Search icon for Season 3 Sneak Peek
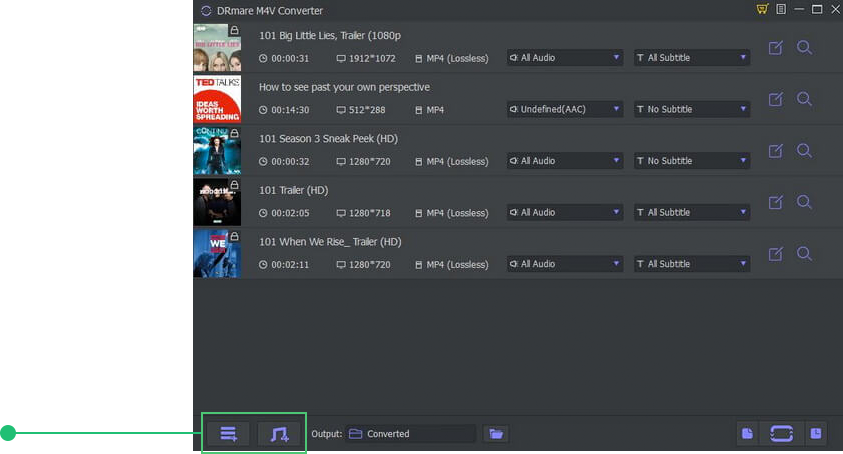The height and width of the screenshot is (454, 843). click(x=804, y=151)
